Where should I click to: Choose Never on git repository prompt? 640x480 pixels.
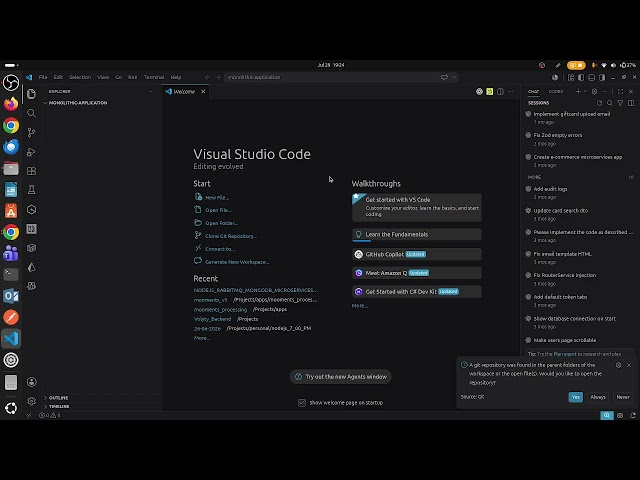click(x=623, y=397)
